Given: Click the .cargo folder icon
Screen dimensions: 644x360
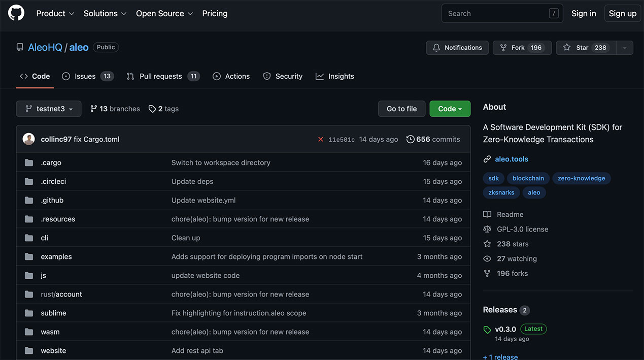Looking at the screenshot, I should 29,162.
